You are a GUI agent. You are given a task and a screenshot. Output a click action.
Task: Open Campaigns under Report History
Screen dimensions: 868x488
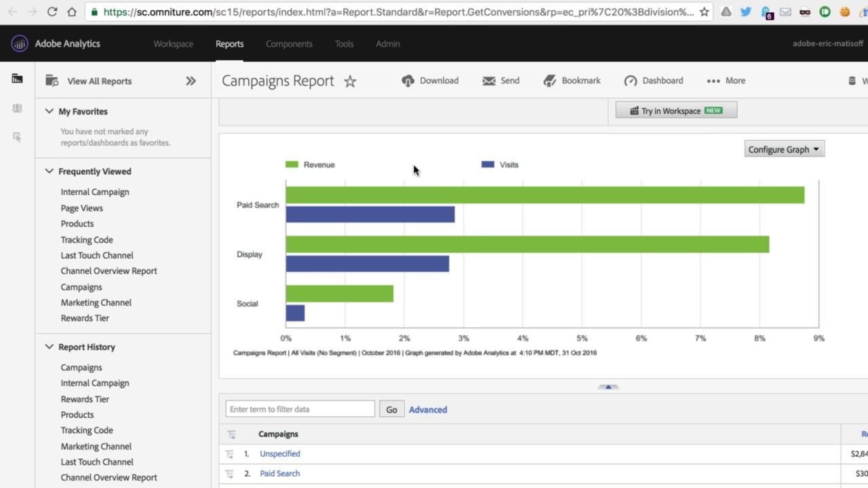point(81,367)
